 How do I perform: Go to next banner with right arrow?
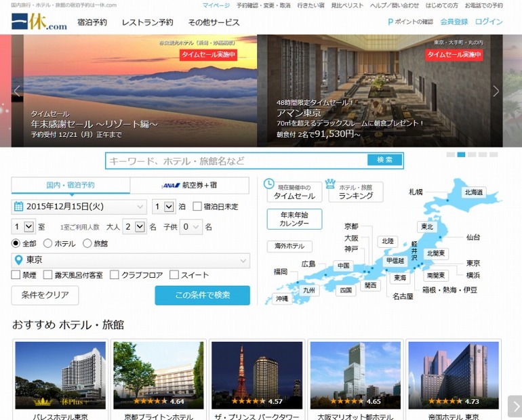pyautogui.click(x=496, y=91)
